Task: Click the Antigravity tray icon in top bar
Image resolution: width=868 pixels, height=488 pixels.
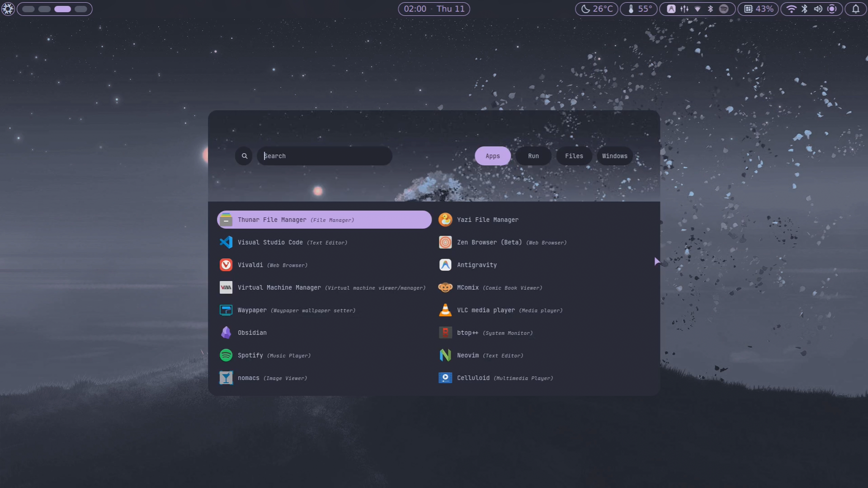Action: [x=671, y=9]
